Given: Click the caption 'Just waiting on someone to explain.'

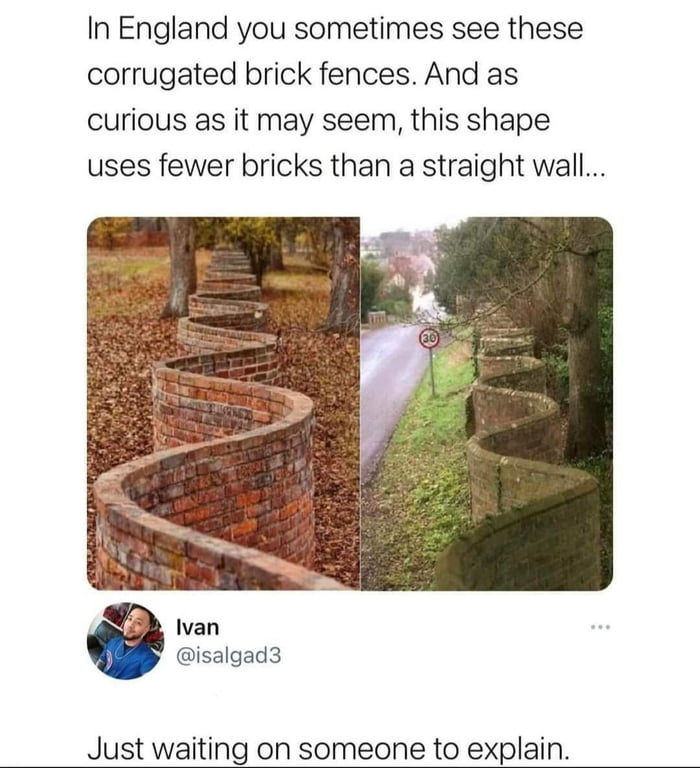Looking at the screenshot, I should tap(329, 748).
